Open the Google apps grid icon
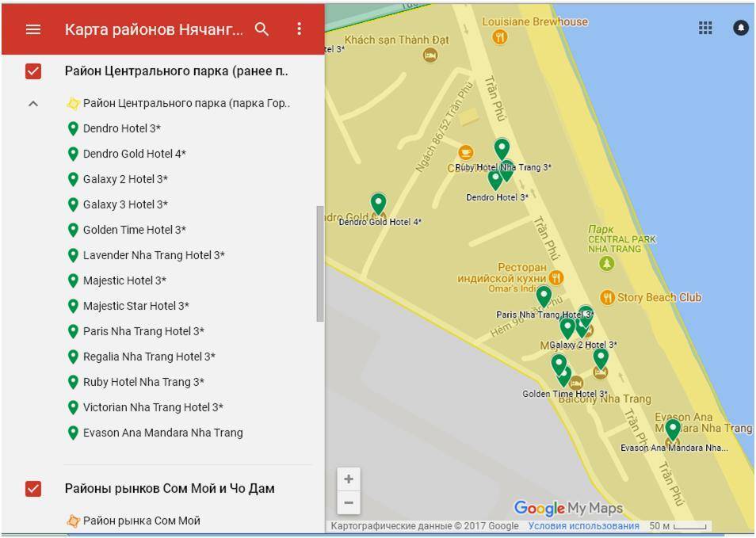Image resolution: width=756 pixels, height=538 pixels. pyautogui.click(x=705, y=28)
